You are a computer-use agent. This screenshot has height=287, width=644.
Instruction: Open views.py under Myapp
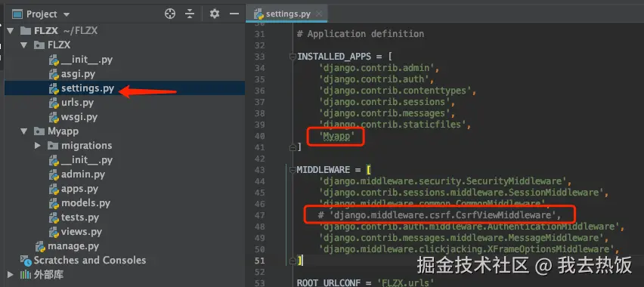pyautogui.click(x=82, y=232)
